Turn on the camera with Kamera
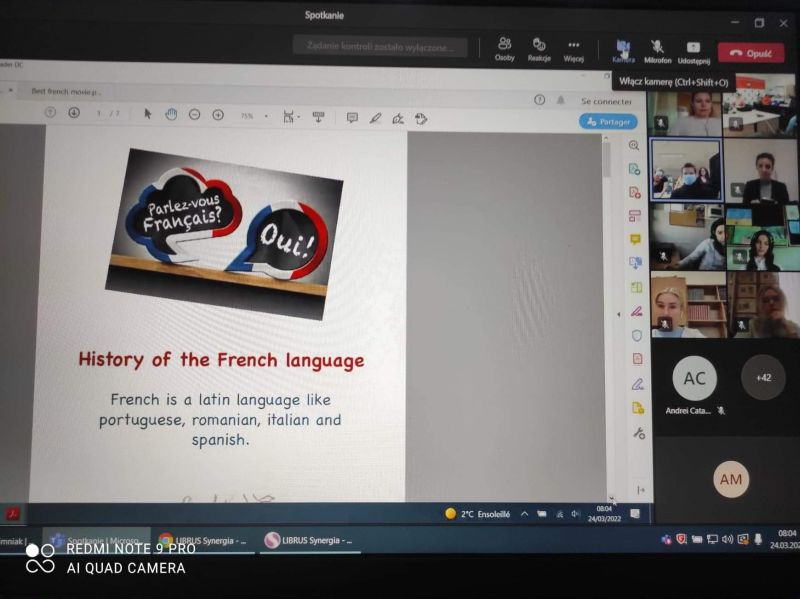800x599 pixels. 623,49
